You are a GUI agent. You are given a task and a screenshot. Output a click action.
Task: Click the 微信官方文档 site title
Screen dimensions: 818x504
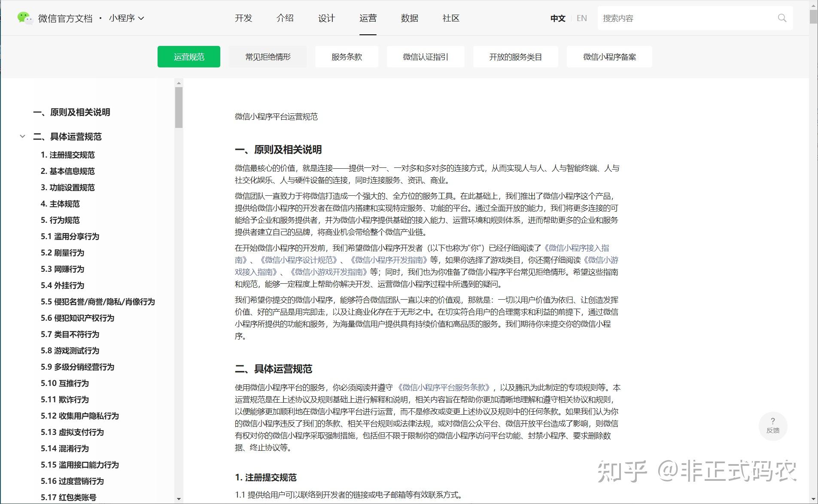tap(65, 18)
